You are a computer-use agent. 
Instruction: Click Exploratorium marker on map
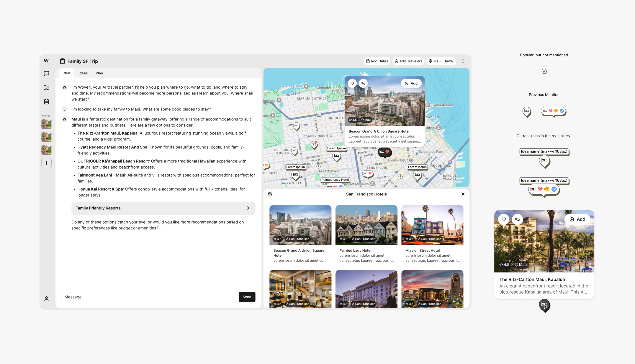428,105
